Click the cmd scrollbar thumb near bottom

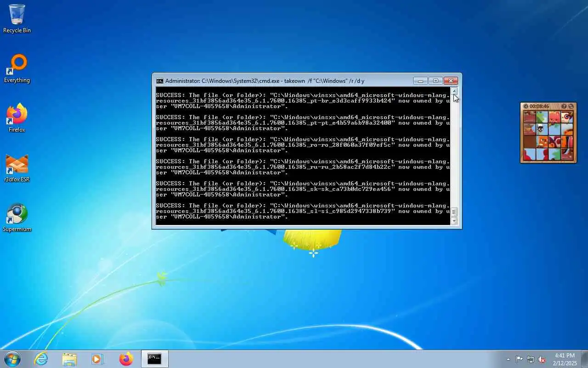(x=454, y=212)
